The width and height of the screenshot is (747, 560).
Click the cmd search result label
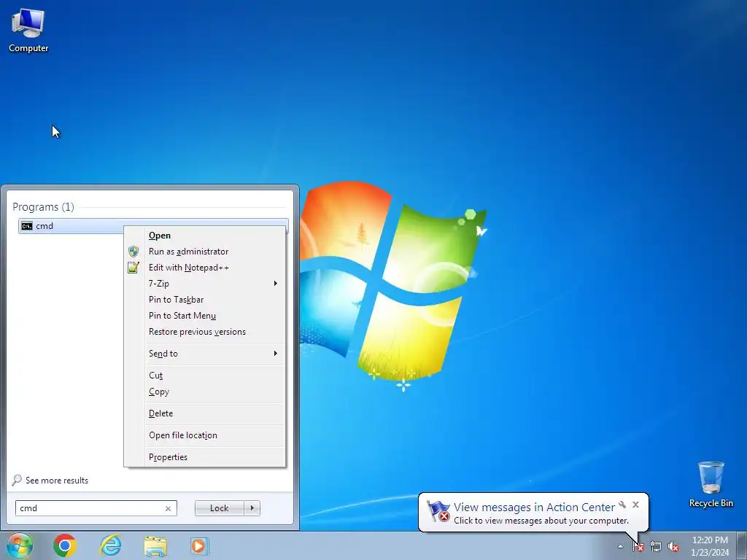point(44,226)
